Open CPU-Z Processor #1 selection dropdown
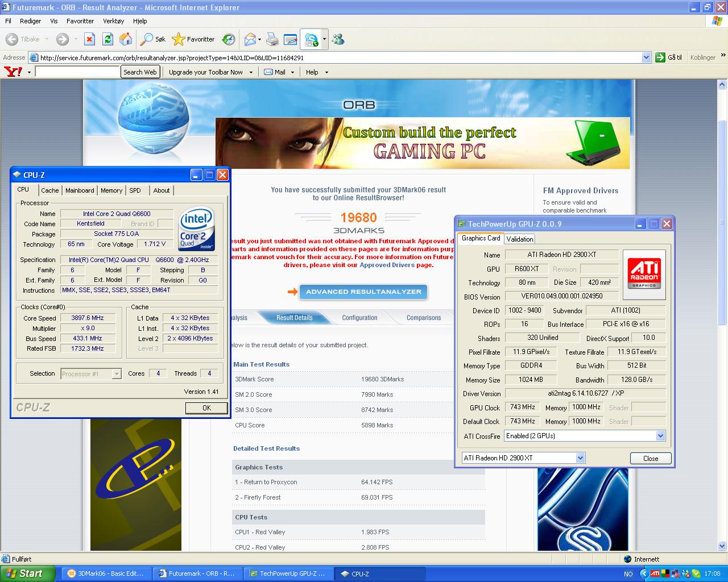 coord(117,373)
